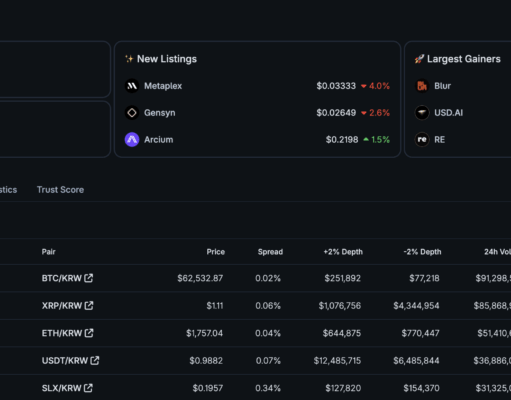The image size is (511, 400).
Task: Sort table by Pair column header
Action: [49, 252]
